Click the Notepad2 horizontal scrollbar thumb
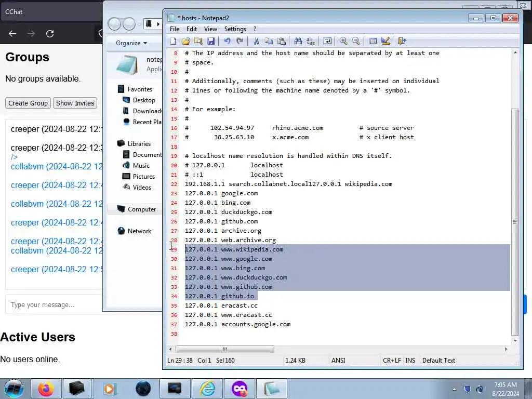The width and height of the screenshot is (532, 399). [224, 349]
